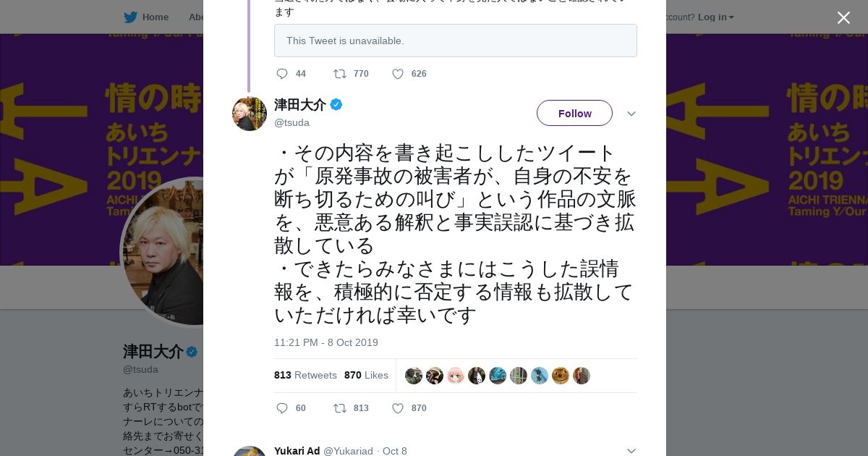This screenshot has height=456, width=868.
Task: Retweet the parent tweet (770 retweets)
Action: coord(339,74)
